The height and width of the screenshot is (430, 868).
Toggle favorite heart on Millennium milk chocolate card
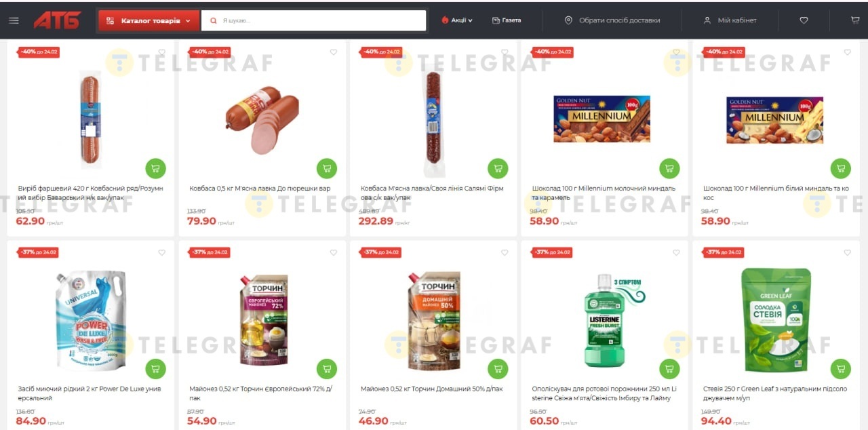[x=676, y=52]
